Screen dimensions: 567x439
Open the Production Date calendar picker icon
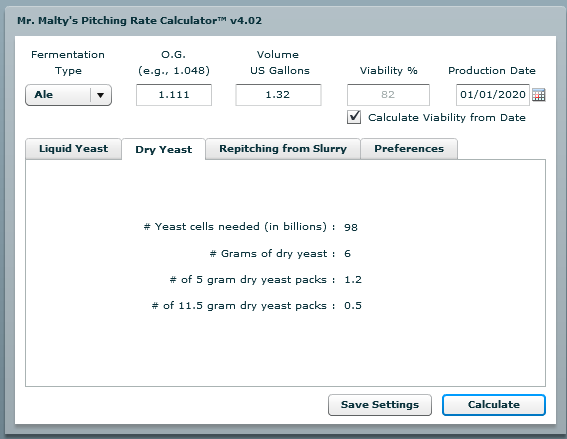539,95
